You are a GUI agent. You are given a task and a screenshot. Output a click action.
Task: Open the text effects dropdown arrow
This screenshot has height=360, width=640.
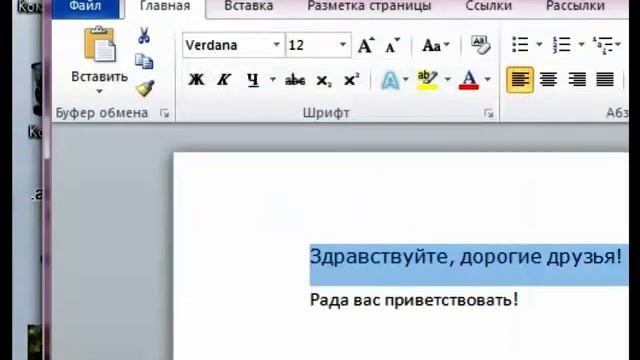[x=405, y=79]
